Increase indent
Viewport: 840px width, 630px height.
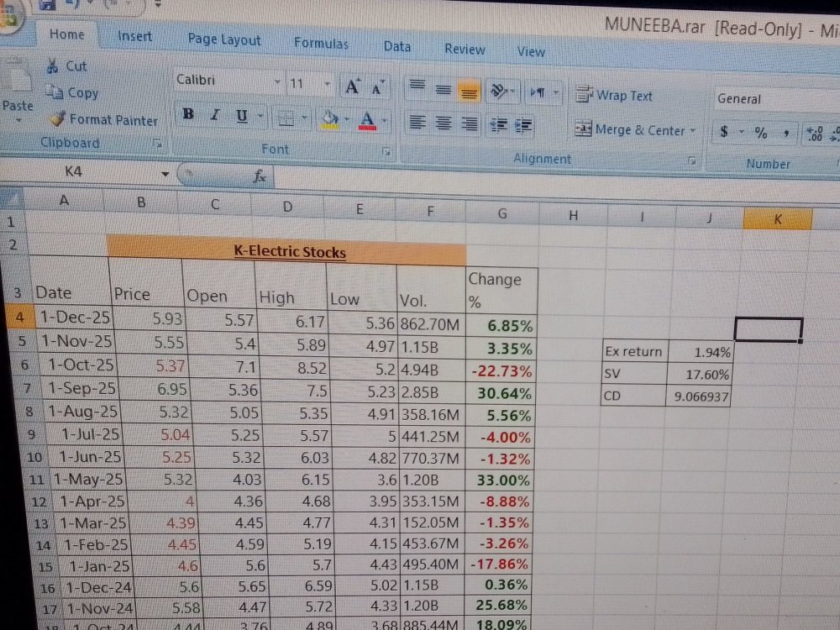coord(523,127)
